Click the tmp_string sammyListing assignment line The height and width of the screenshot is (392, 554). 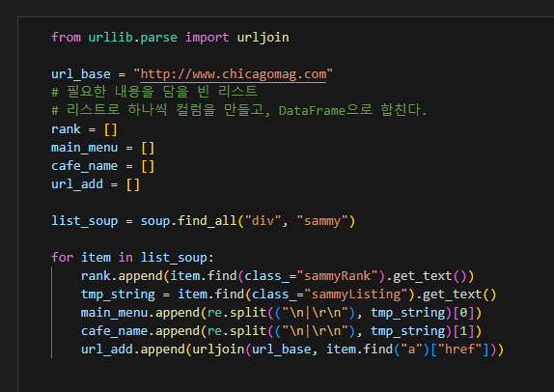tap(289, 294)
